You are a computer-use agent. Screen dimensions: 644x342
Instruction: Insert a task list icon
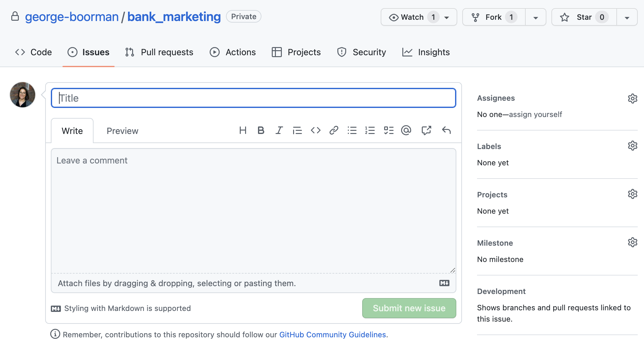coord(389,130)
